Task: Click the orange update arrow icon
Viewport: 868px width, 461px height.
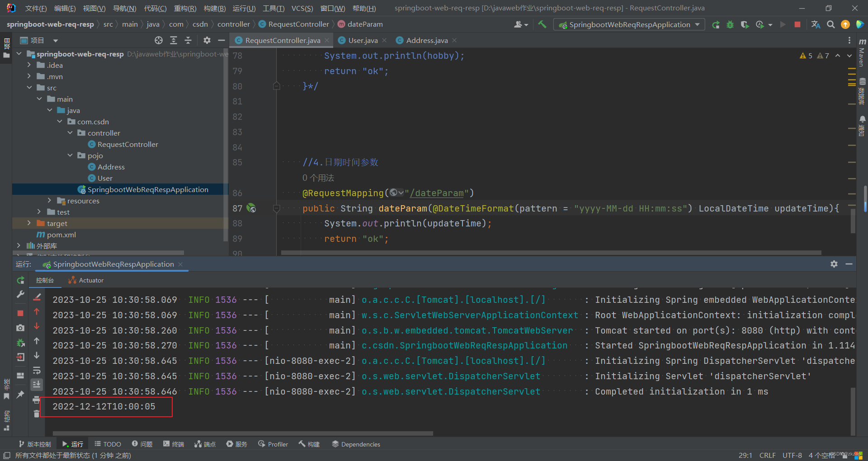Action: point(845,24)
